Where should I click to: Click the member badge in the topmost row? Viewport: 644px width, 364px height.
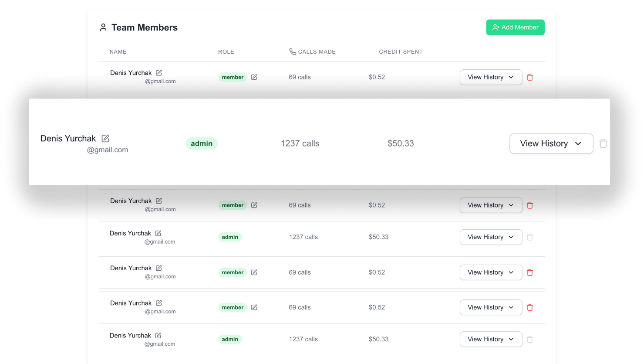[233, 77]
